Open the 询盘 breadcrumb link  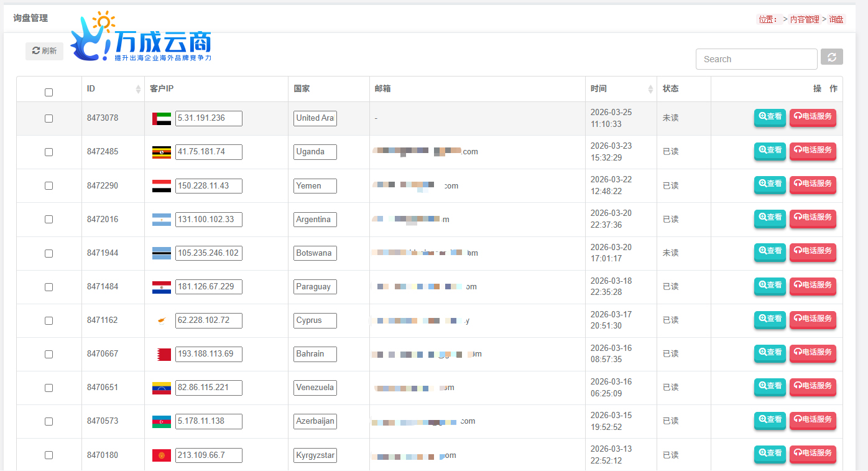(836, 19)
